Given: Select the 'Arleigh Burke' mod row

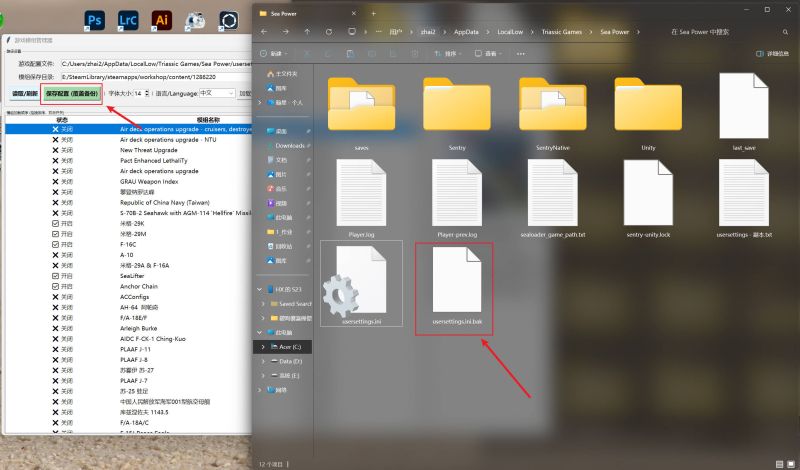Looking at the screenshot, I should [129, 329].
